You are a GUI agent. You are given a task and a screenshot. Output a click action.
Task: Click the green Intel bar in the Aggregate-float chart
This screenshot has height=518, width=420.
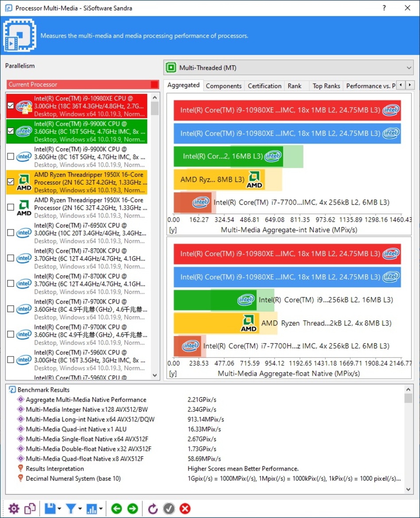point(215,300)
